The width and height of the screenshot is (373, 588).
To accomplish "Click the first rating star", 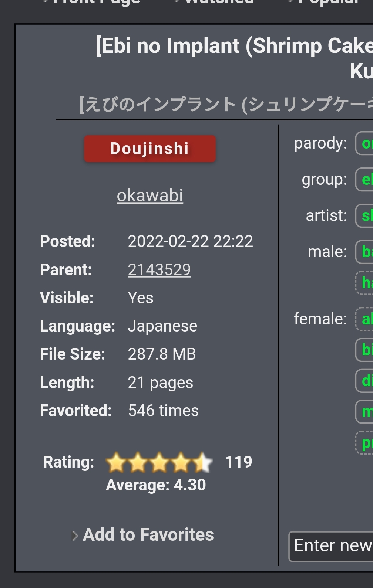I will 116,463.
